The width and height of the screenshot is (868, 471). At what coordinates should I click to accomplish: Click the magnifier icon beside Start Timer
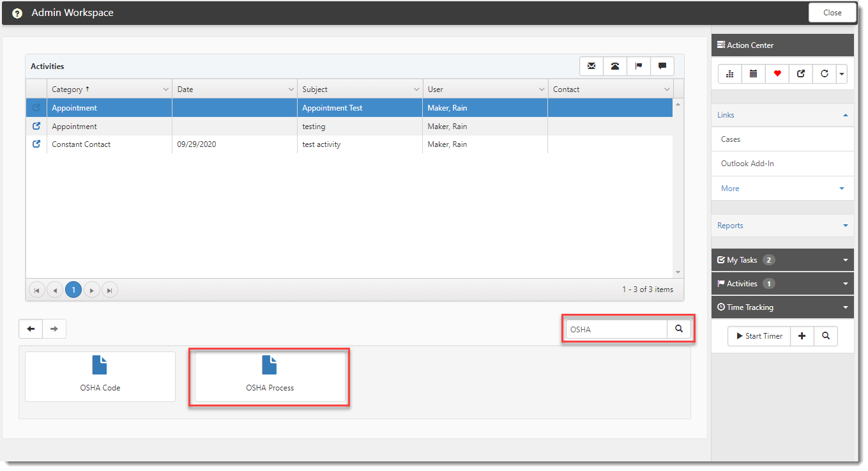826,336
